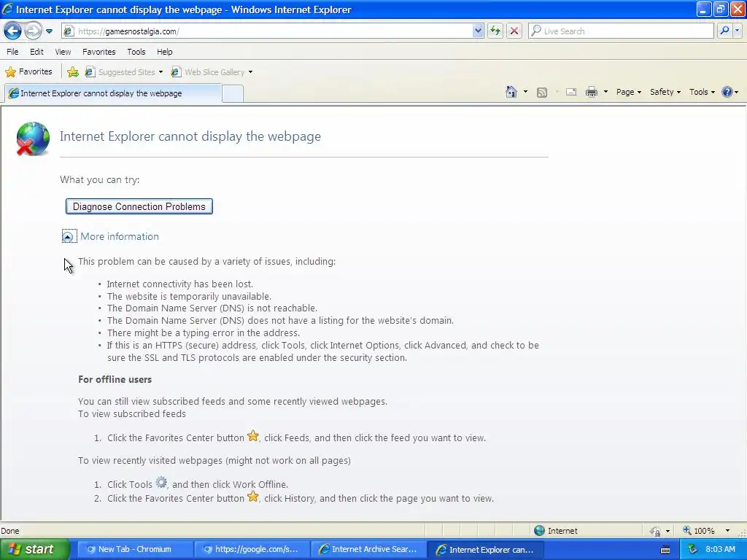Open the Tools menu in menu bar

pos(136,52)
